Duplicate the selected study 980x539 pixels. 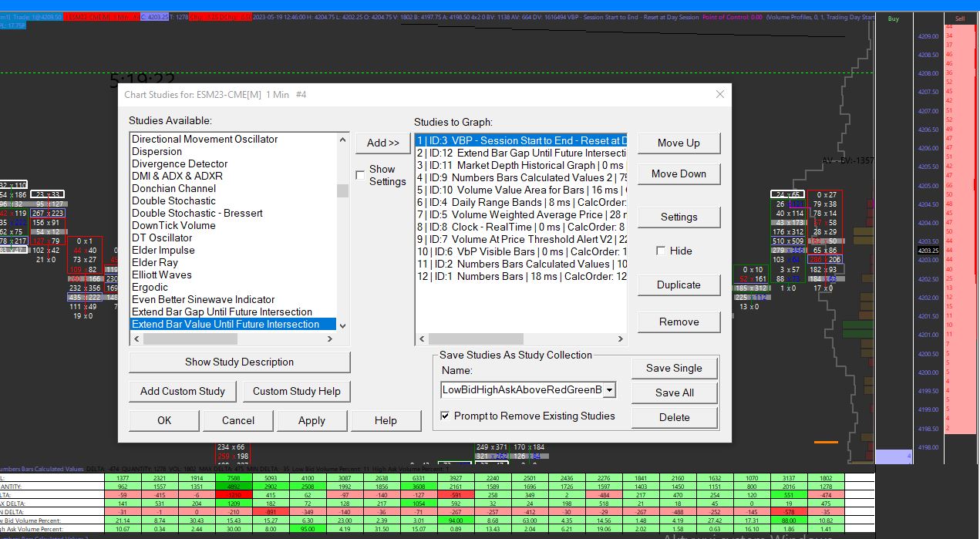point(679,285)
